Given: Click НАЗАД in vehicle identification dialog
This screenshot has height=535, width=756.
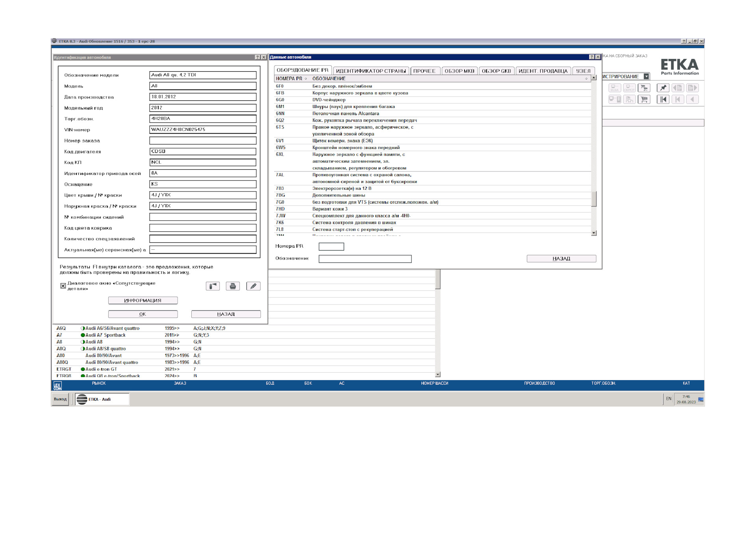Looking at the screenshot, I should [226, 314].
